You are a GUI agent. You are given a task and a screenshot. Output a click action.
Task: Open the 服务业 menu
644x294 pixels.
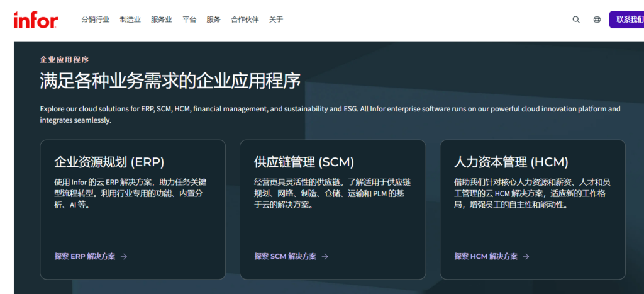pyautogui.click(x=162, y=20)
